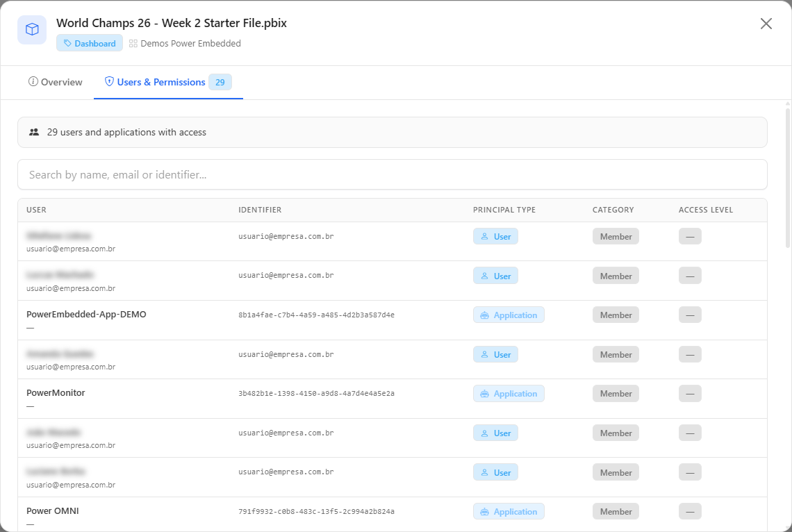
Task: Click the 29 count badge on tab
Action: click(x=220, y=82)
